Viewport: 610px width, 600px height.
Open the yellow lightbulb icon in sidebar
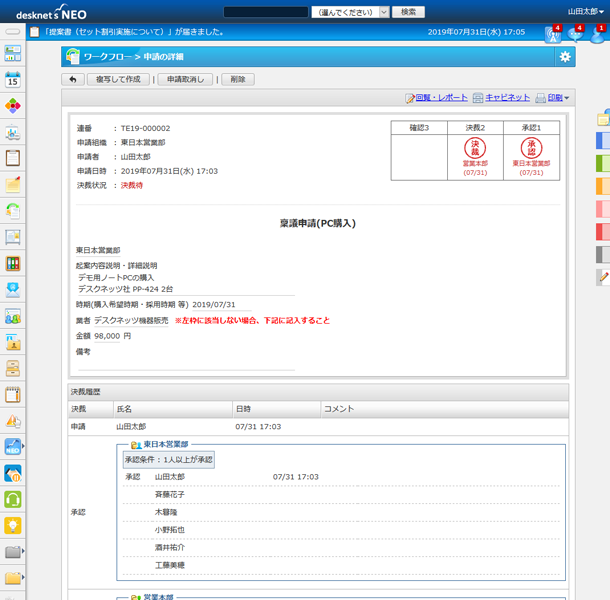point(13,525)
